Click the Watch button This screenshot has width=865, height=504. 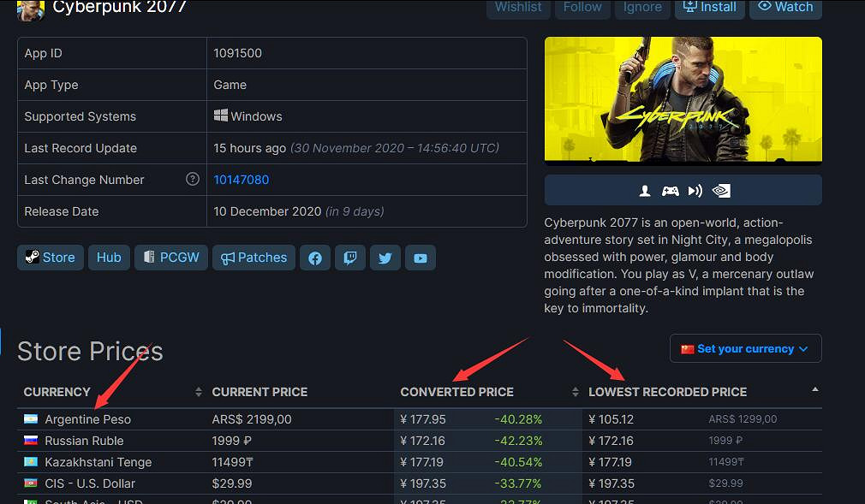[785, 7]
